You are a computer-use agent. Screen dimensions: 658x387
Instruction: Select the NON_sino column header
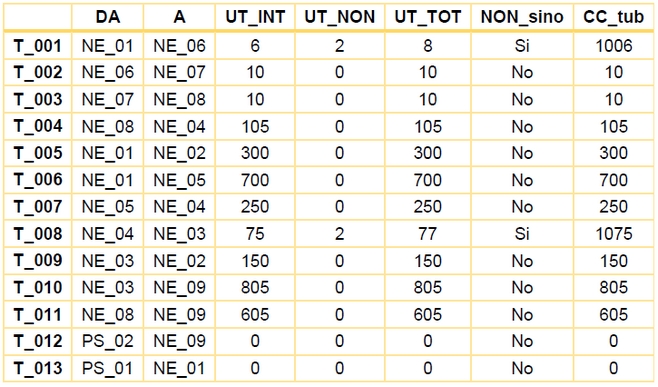coord(522,17)
